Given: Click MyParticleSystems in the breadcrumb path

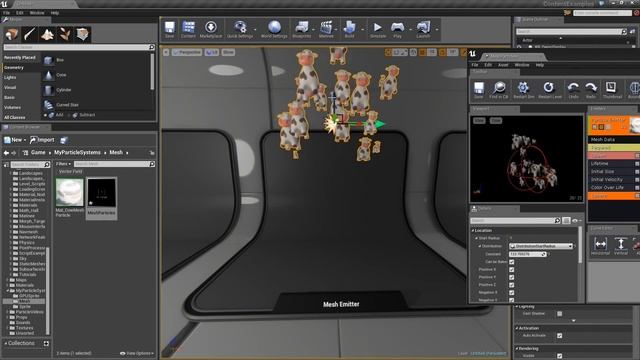Looking at the screenshot, I should (x=77, y=152).
